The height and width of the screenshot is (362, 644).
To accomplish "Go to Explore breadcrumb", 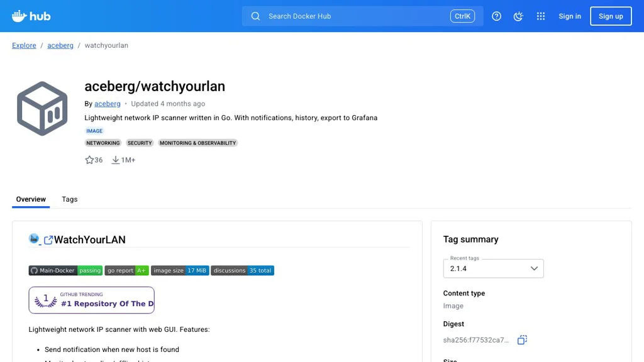I will 24,45.
